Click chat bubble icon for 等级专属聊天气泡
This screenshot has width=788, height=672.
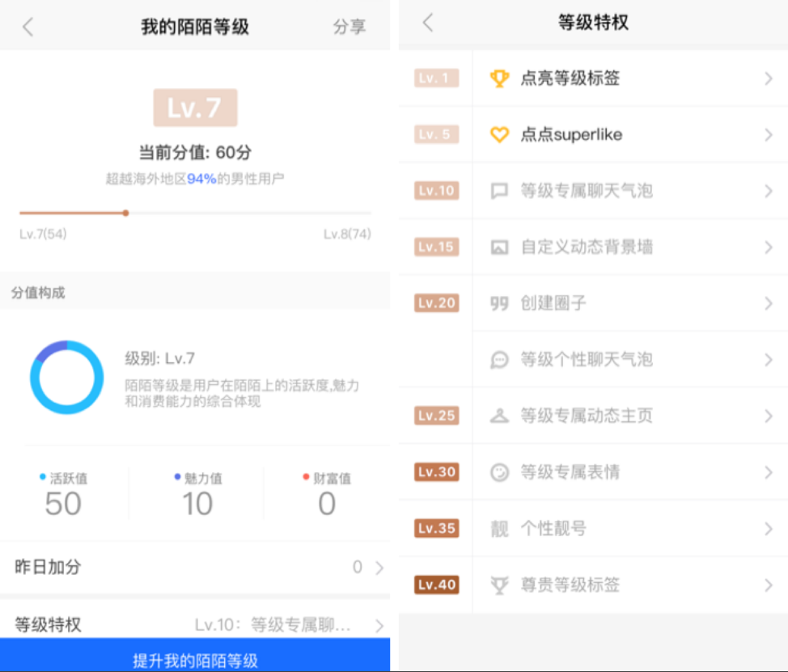pos(499,191)
